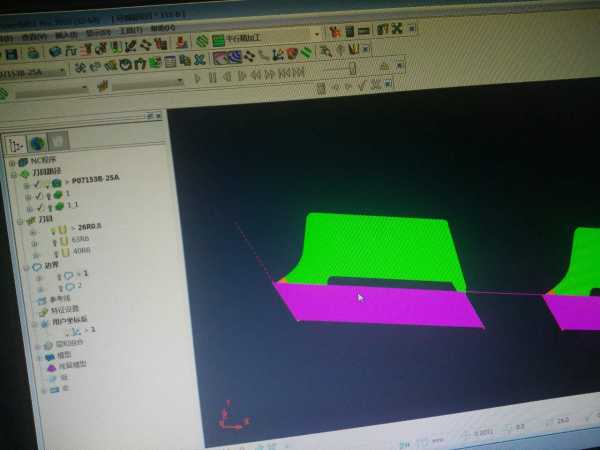Click the 26R0.8 yellow tool icon
The width and height of the screenshot is (600, 450).
coord(63,230)
